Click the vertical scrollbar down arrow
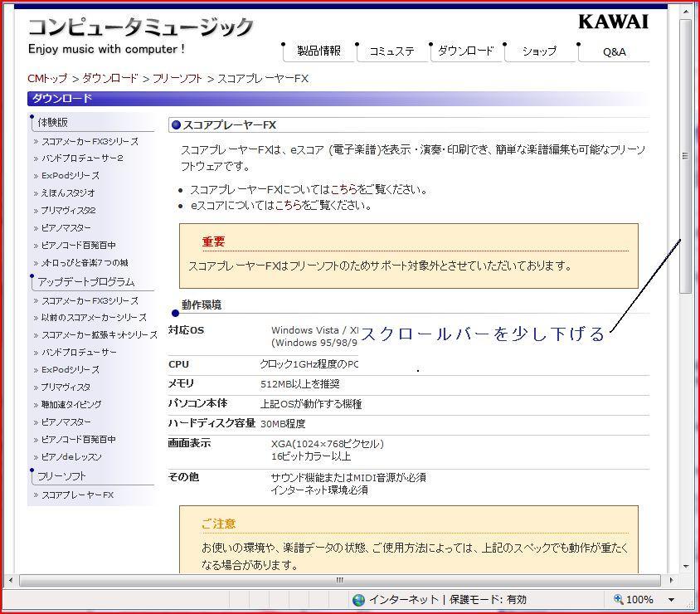This screenshot has width=700, height=614. (685, 567)
